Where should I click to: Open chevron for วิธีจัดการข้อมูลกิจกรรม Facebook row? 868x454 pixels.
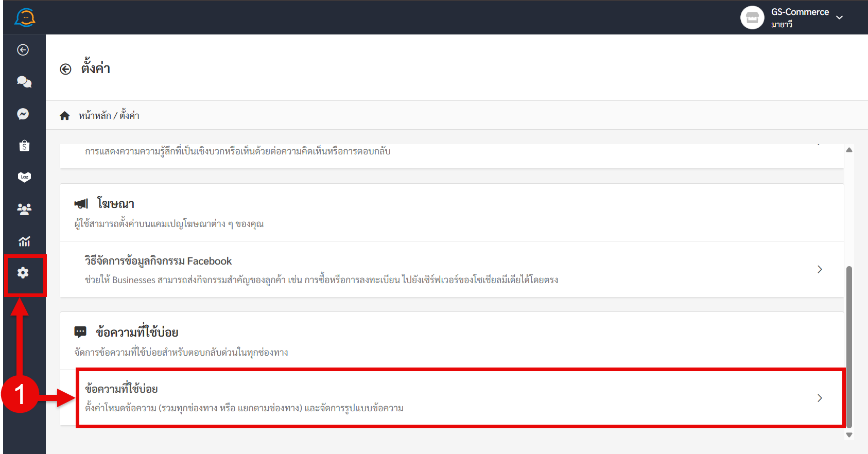(820, 269)
